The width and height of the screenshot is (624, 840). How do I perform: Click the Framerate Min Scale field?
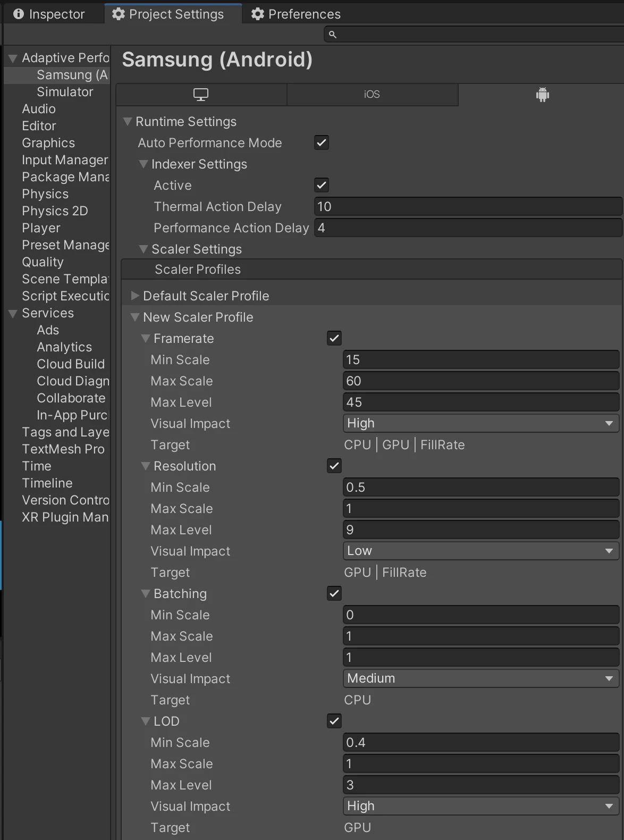(481, 359)
